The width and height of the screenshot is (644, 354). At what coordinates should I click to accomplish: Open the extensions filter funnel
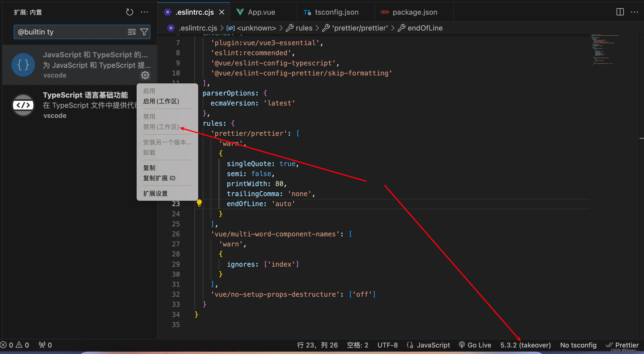pos(144,32)
